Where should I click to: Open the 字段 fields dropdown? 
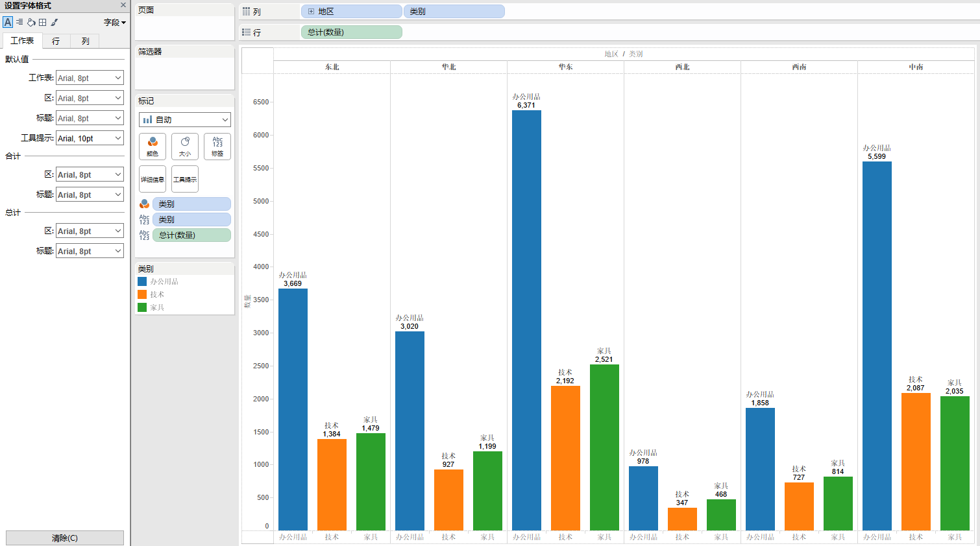115,22
